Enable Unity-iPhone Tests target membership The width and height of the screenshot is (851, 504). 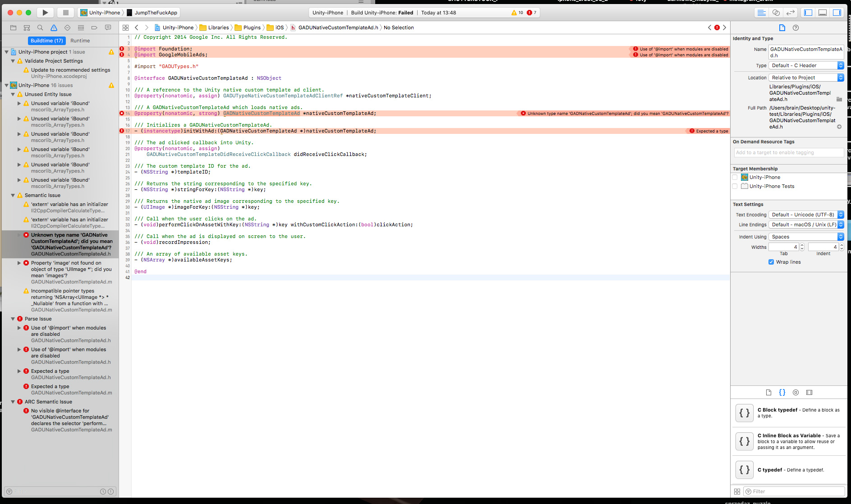click(735, 186)
